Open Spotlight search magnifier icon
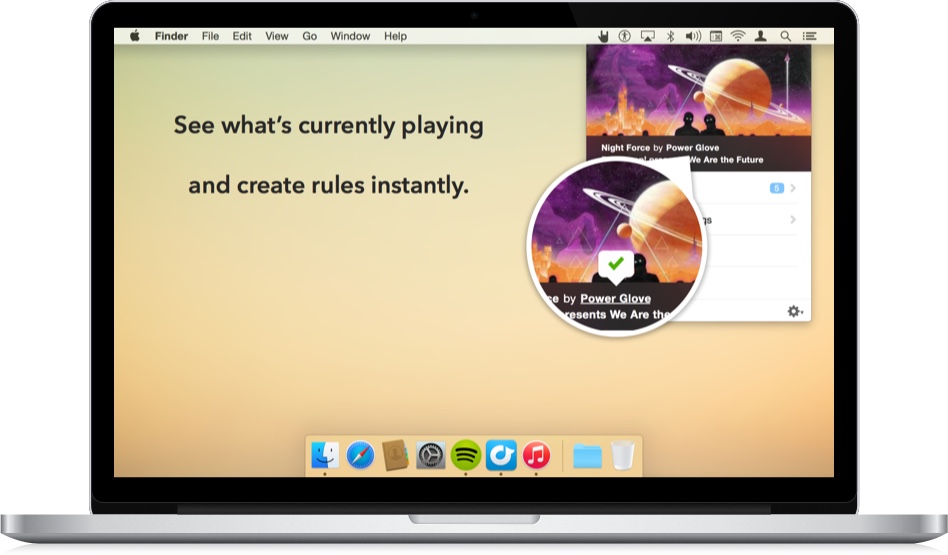The height and width of the screenshot is (555, 948). tap(785, 36)
